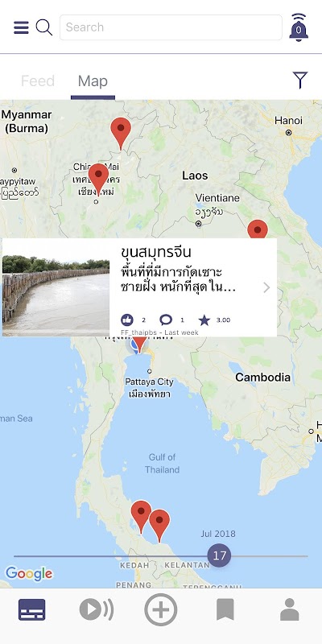
Task: Select the news feed bottom icon
Action: point(31,609)
